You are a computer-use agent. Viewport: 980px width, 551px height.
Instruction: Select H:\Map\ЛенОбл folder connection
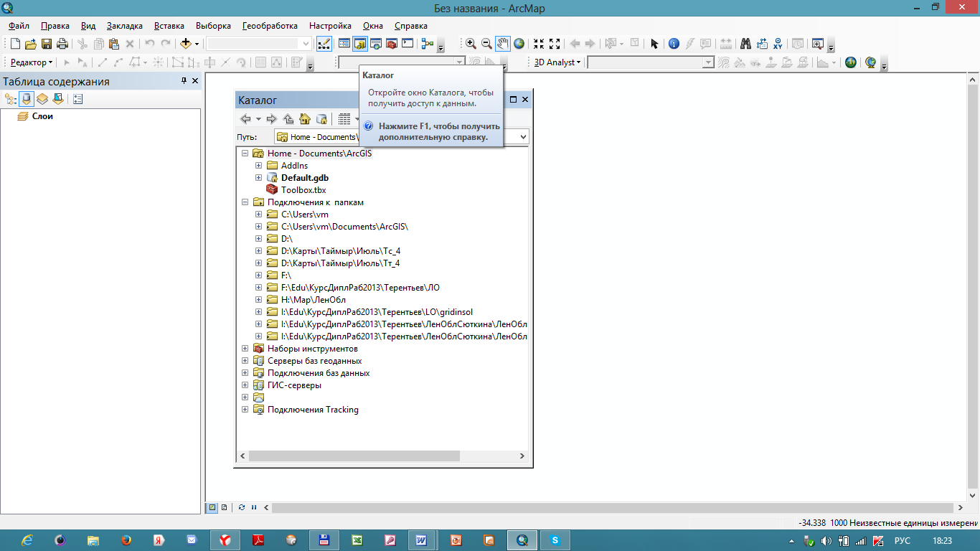pyautogui.click(x=314, y=300)
